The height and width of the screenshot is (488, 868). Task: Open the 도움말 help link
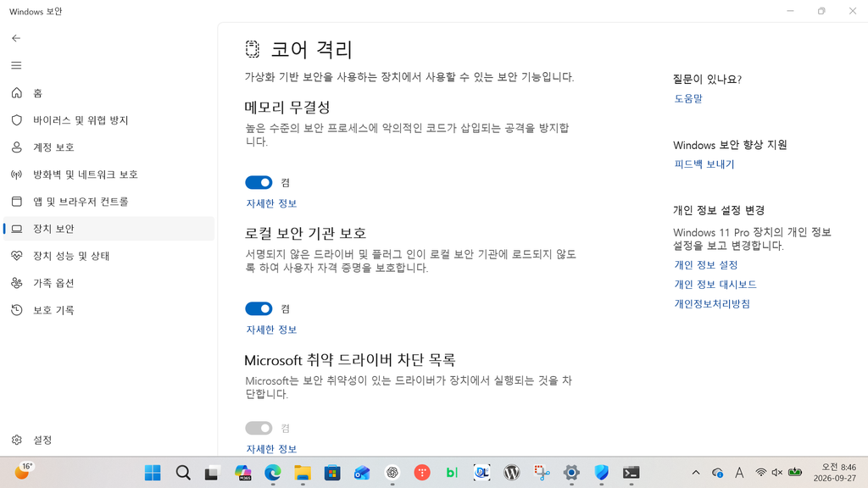click(x=688, y=98)
